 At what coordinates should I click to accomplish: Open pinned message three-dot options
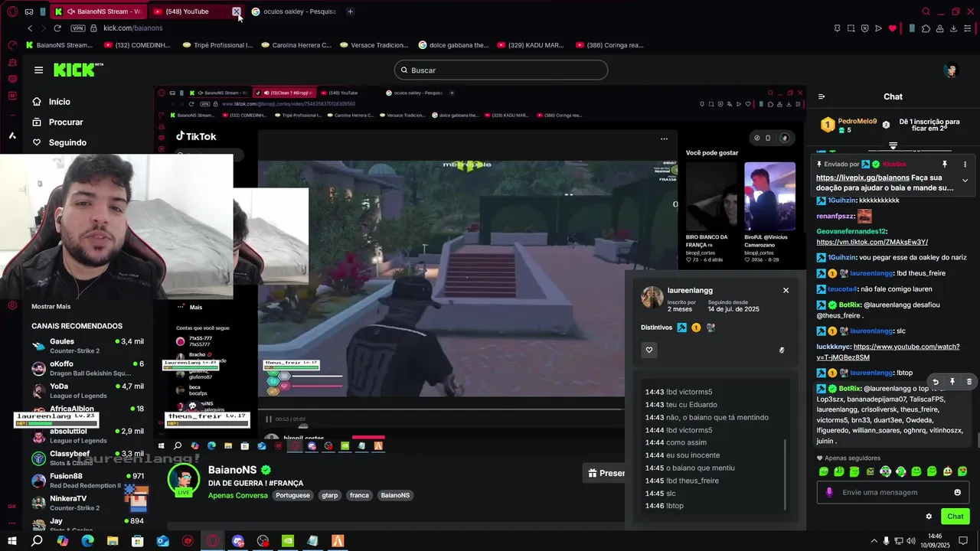pos(965,165)
